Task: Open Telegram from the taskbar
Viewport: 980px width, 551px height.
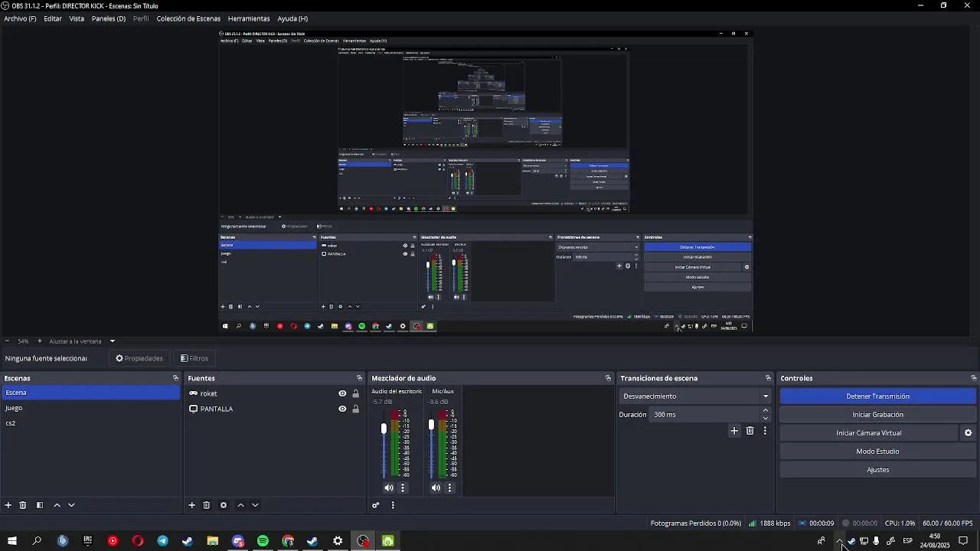Action: coord(162,541)
